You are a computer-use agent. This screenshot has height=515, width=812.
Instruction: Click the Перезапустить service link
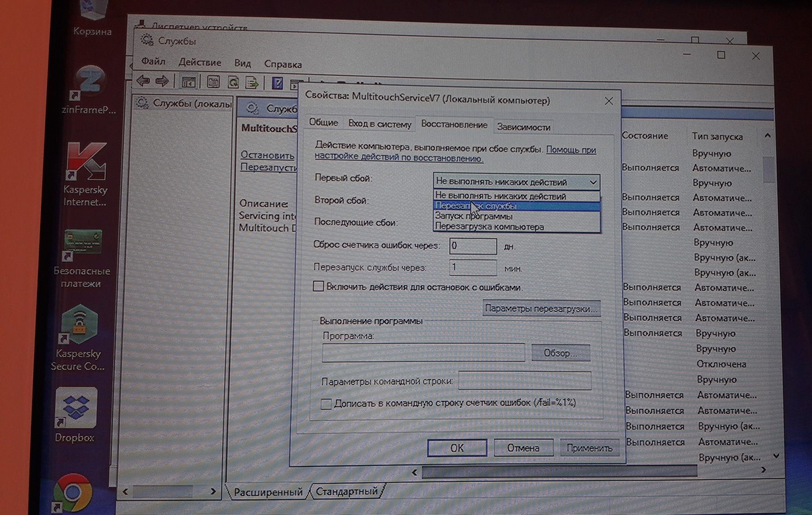[269, 167]
